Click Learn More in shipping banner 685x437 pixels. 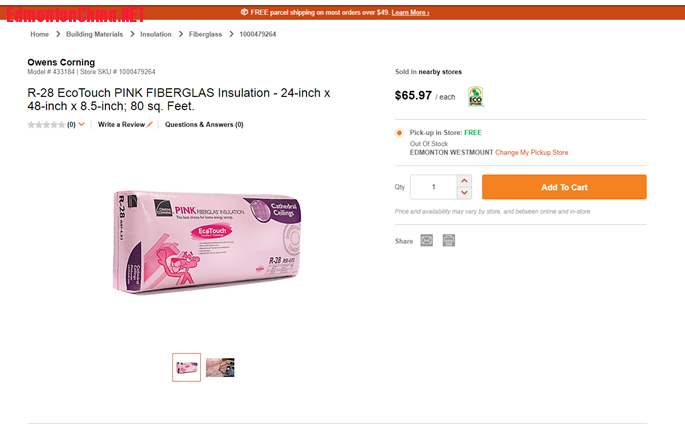(410, 13)
